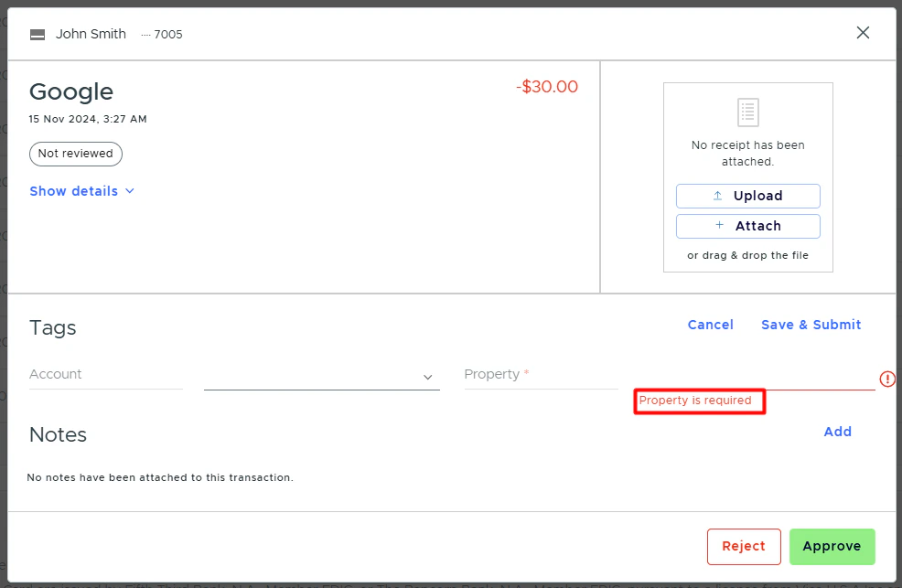Click the Not reviewed status chip
Screen dimensions: 902x588
point(75,154)
